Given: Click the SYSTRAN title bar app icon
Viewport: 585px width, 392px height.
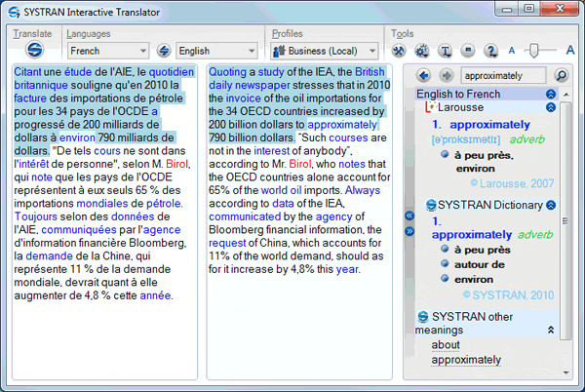Looking at the screenshot, I should click(14, 13).
